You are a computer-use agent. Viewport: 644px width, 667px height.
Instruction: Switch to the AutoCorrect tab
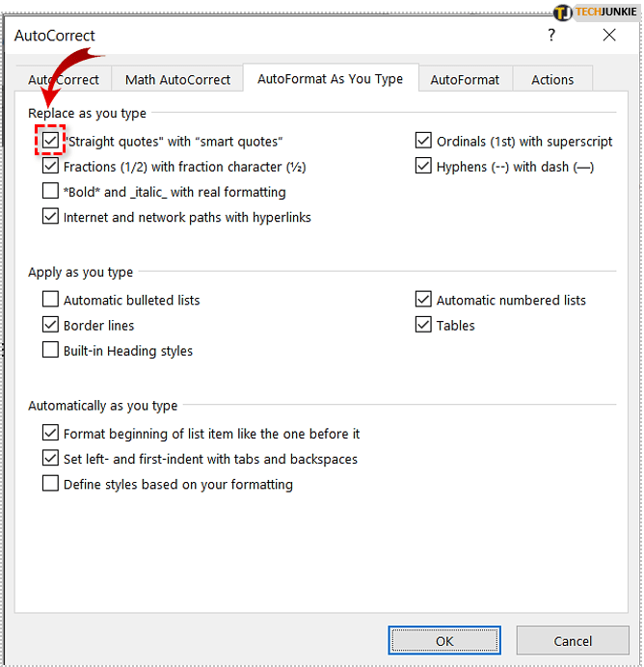coord(64,80)
